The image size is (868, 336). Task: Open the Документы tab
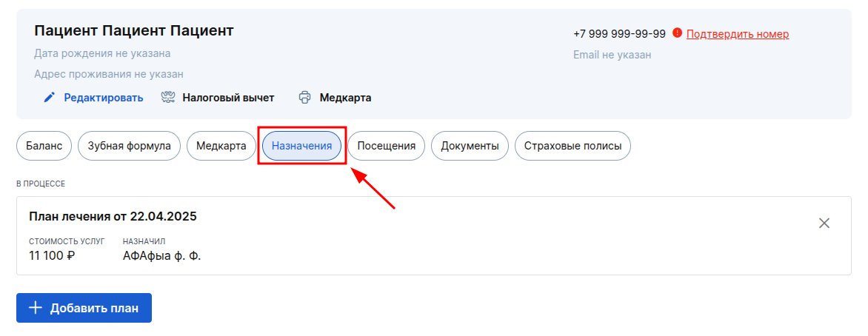point(470,146)
